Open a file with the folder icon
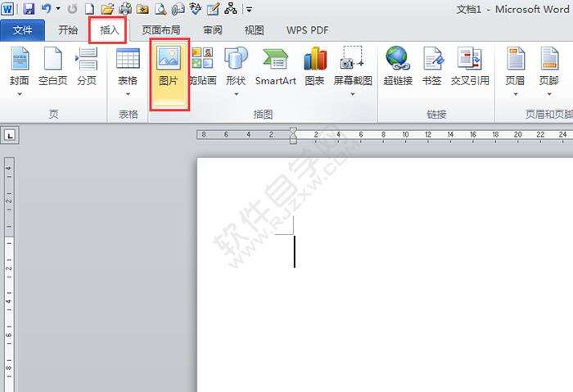Screen dimensions: 573x392 coord(107,9)
